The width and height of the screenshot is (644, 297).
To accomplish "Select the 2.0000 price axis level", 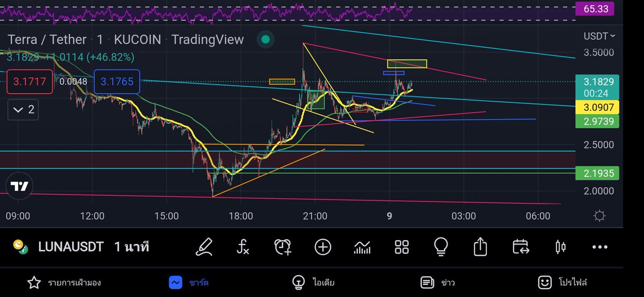I will 599,191.
